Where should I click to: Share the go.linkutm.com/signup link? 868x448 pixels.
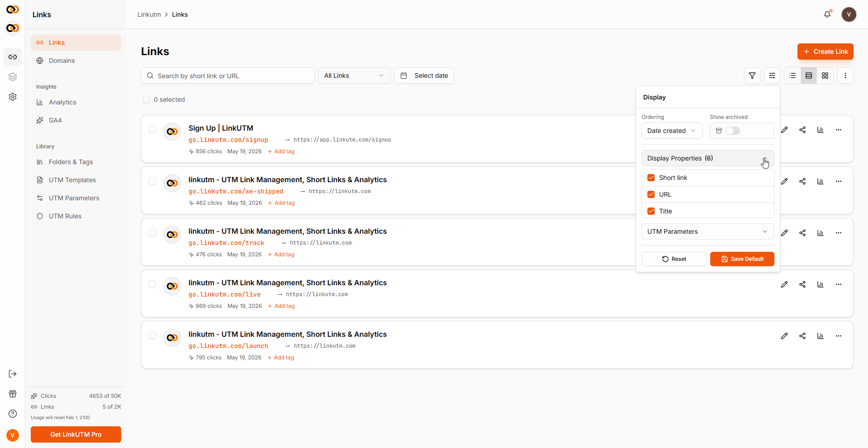click(x=802, y=130)
